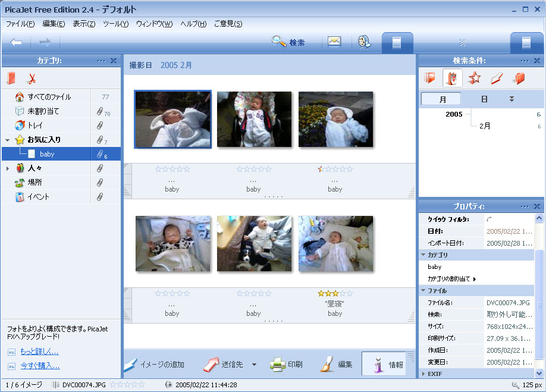Select the baby category row
The height and width of the screenshot is (392, 546).
(x=61, y=154)
